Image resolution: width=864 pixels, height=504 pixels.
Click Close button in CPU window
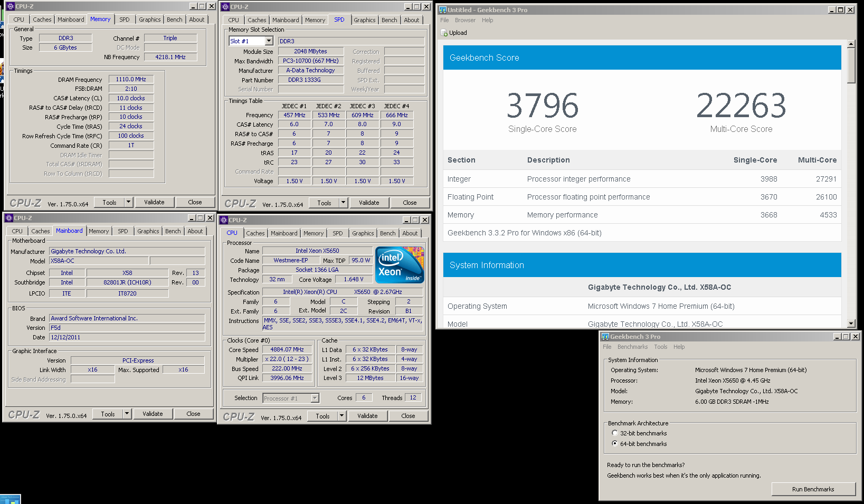coord(408,416)
